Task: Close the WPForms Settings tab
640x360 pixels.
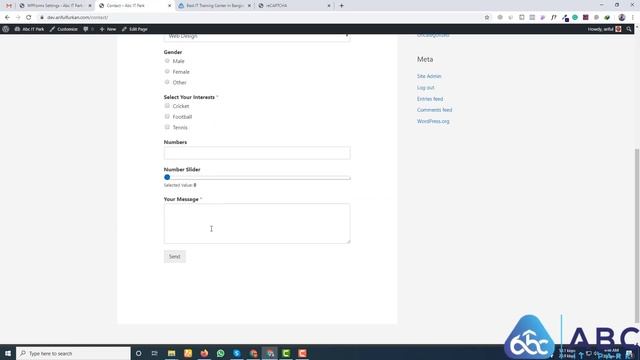Action: [90, 6]
